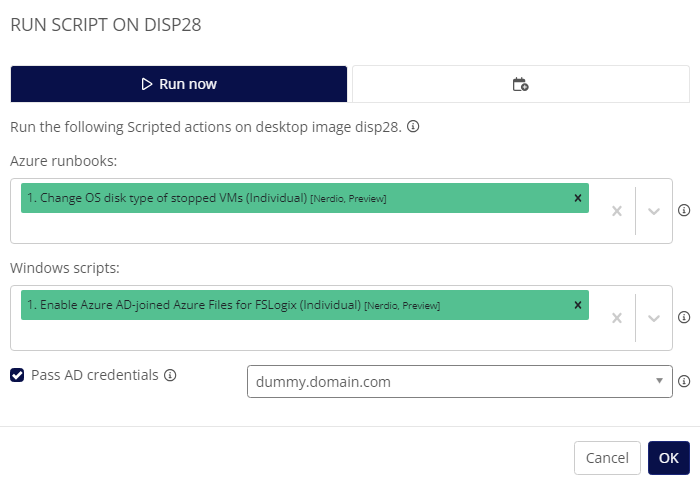Confirm with the OK button
The height and width of the screenshot is (486, 700).
669,458
